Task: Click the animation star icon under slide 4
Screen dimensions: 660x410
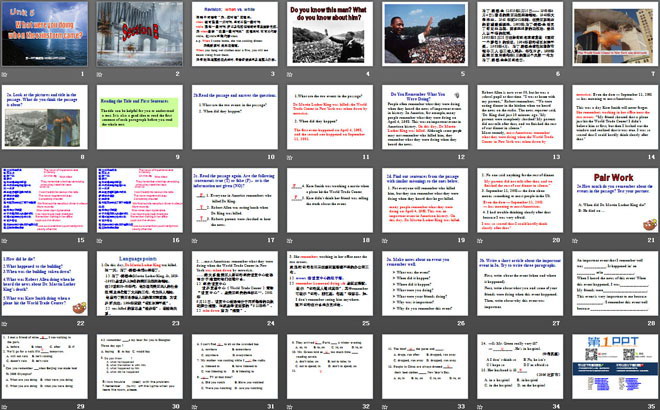Action: coord(290,74)
